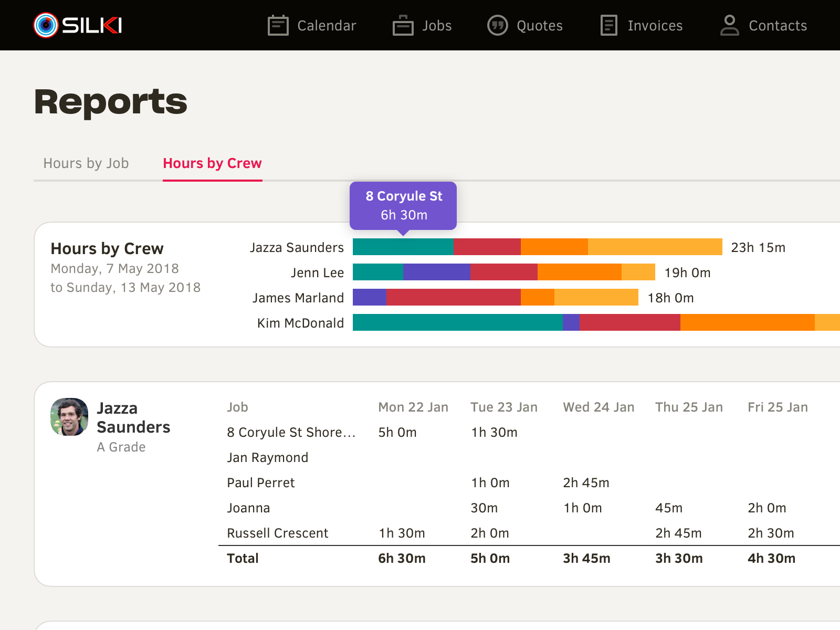840x630 pixels.
Task: Open the Paul Perret job row
Action: pos(260,482)
